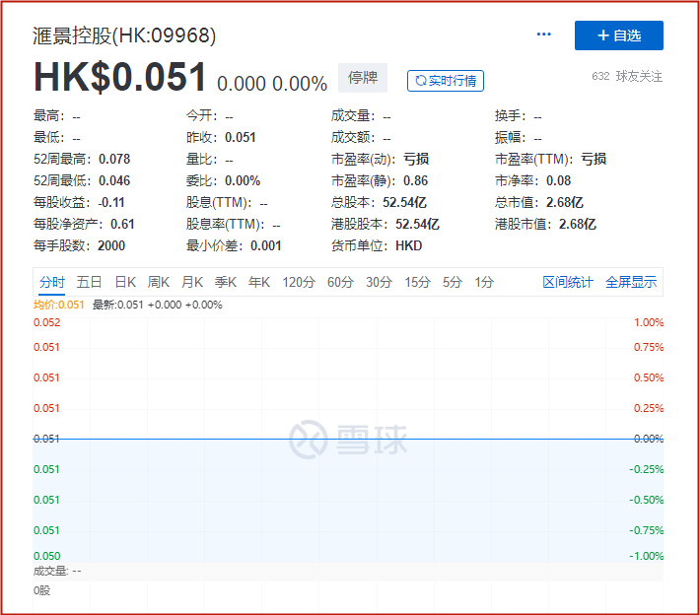
Task: Click the 货币单位 value HKD
Action: point(408,246)
